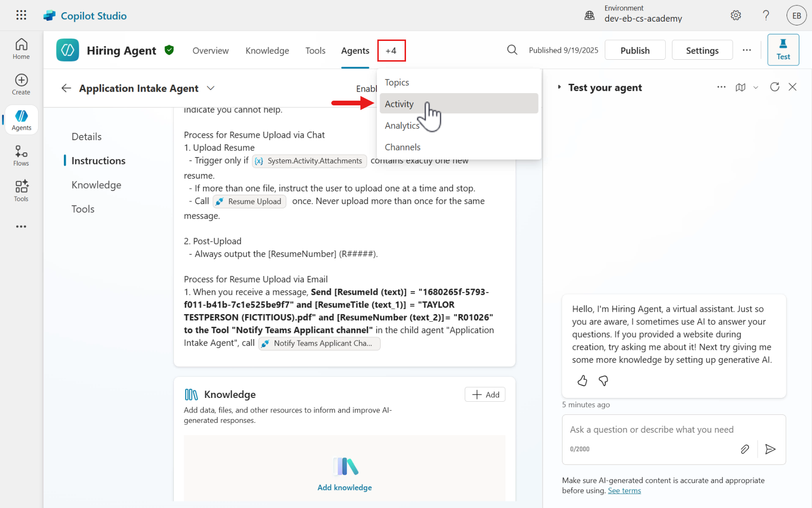Refresh the test conversation

774,87
